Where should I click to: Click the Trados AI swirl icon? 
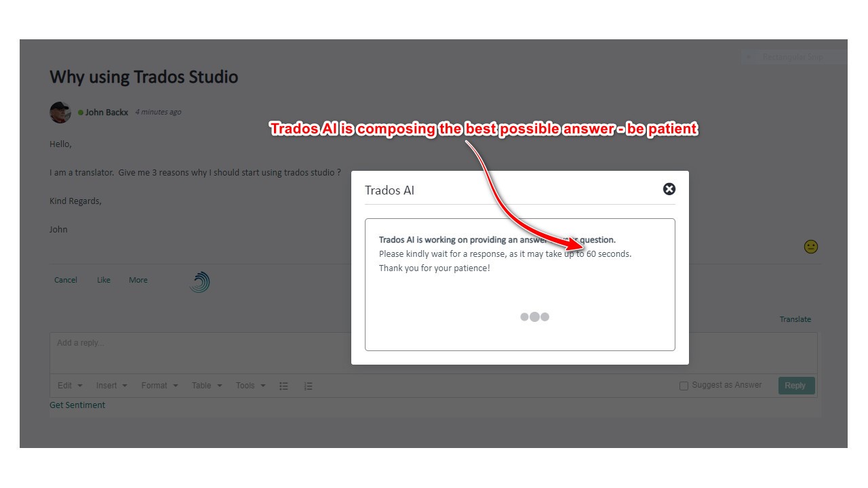tap(199, 282)
